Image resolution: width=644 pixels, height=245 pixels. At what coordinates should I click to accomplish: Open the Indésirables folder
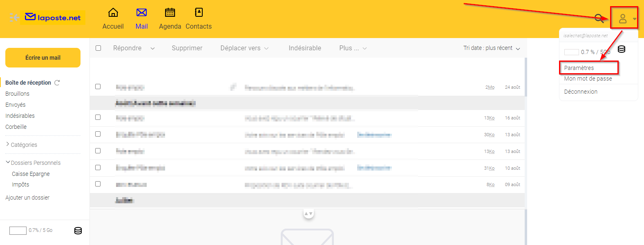tap(20, 116)
